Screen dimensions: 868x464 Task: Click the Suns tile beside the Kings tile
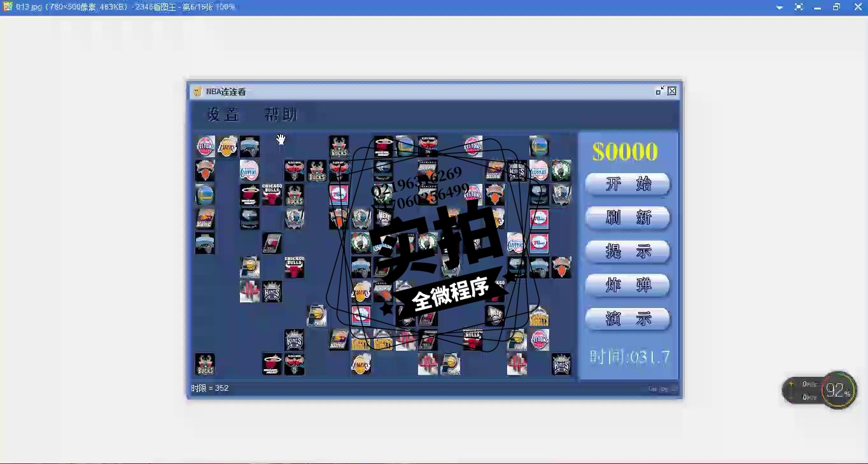pyautogui.click(x=494, y=171)
